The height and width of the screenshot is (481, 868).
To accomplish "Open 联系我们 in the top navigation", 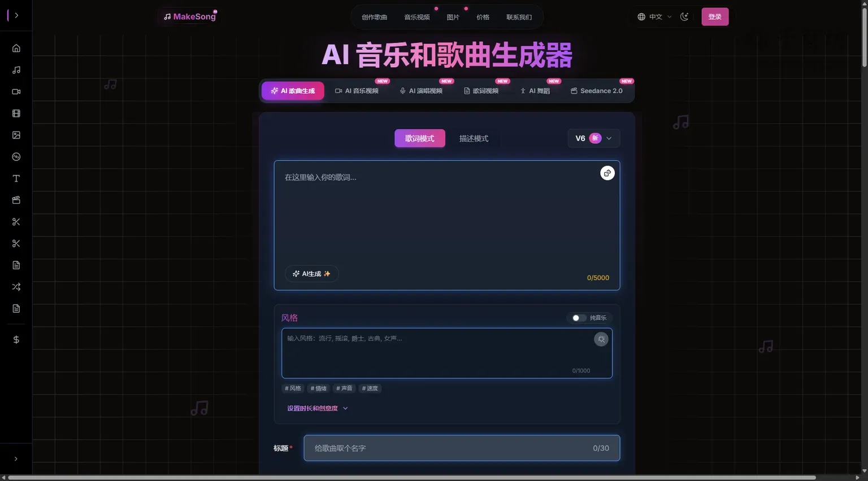I will click(x=519, y=17).
